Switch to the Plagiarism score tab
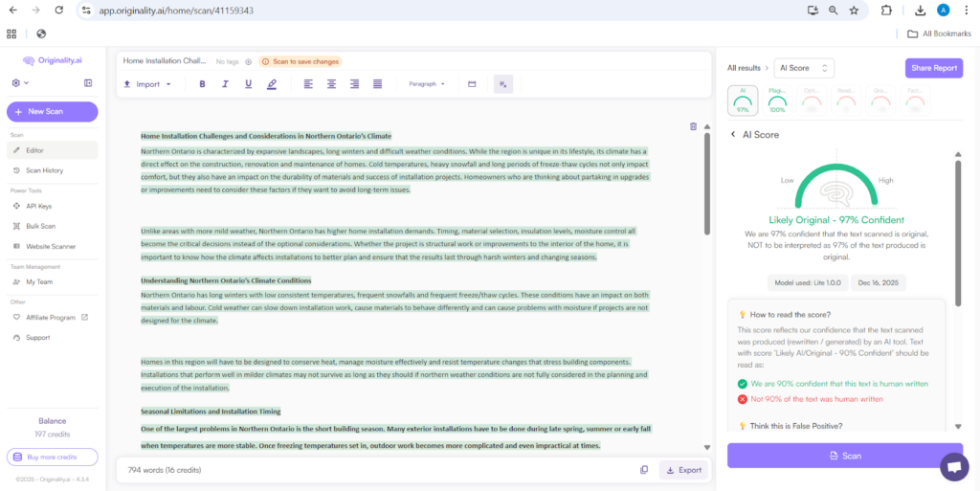Image resolution: width=980 pixels, height=491 pixels. (x=777, y=100)
